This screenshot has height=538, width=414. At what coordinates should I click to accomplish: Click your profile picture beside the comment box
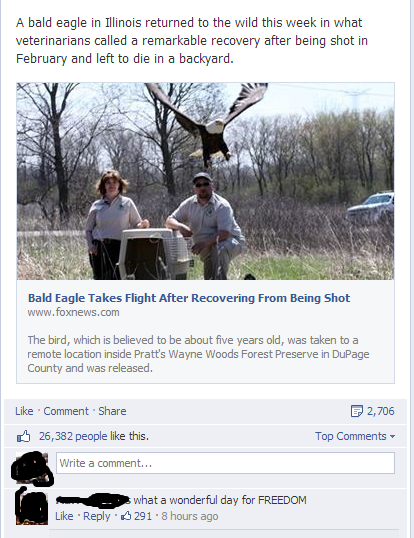tap(32, 468)
